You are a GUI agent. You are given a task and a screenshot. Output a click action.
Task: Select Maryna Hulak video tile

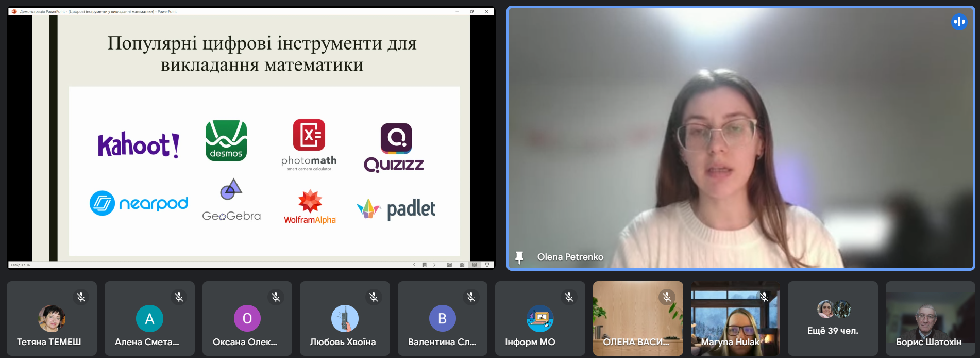[735, 318]
